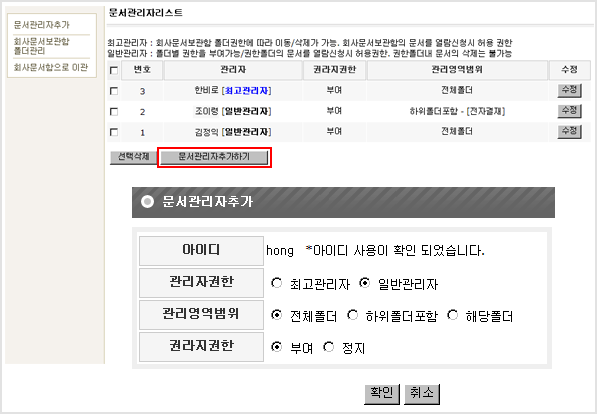The height and width of the screenshot is (414, 597).
Task: Open 문서관리자추가 in the left sidebar
Action: point(42,25)
